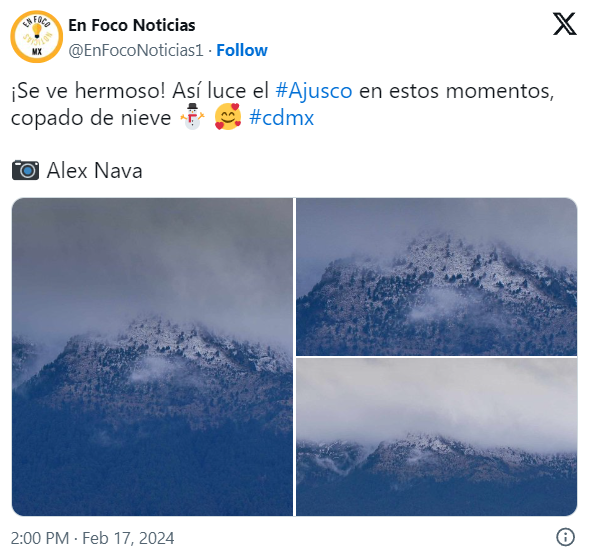Follow the En Foco Noticias account
Screen dimensions: 592x557
(x=242, y=50)
